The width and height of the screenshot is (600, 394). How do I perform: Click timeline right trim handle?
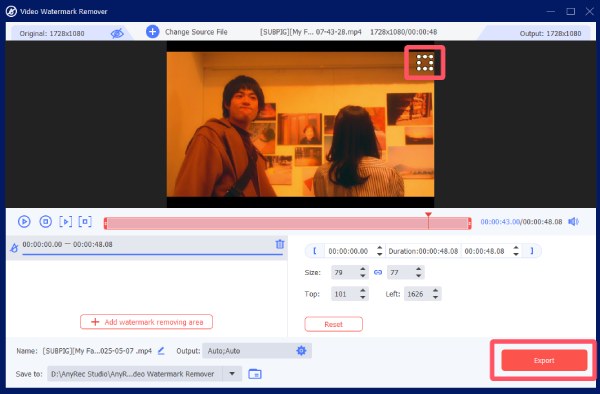pos(470,223)
